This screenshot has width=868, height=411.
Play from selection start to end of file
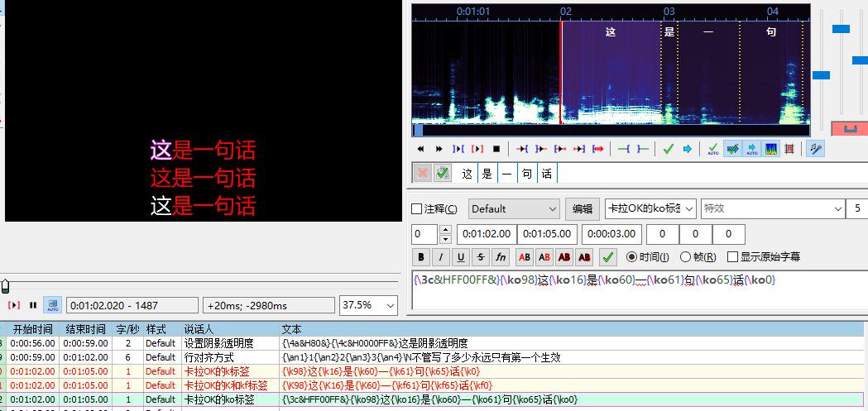click(598, 149)
